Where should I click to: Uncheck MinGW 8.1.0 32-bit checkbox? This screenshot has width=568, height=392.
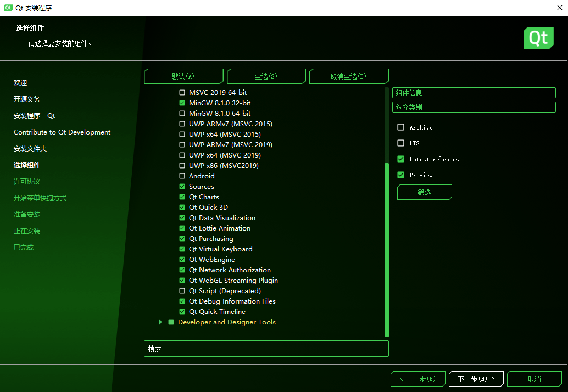(x=182, y=103)
